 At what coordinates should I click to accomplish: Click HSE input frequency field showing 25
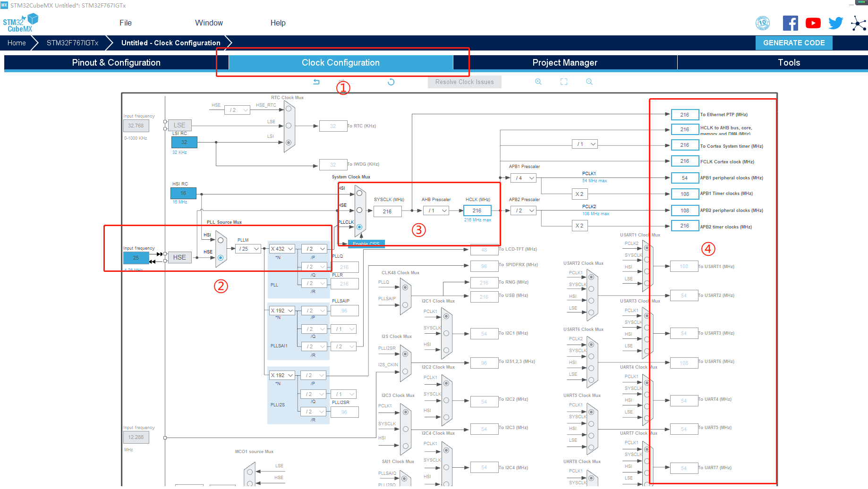(136, 258)
